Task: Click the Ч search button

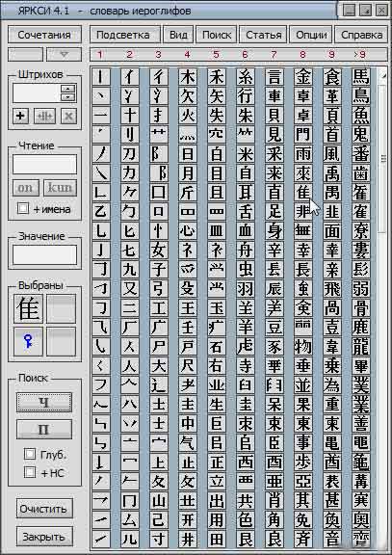Action: (x=44, y=402)
